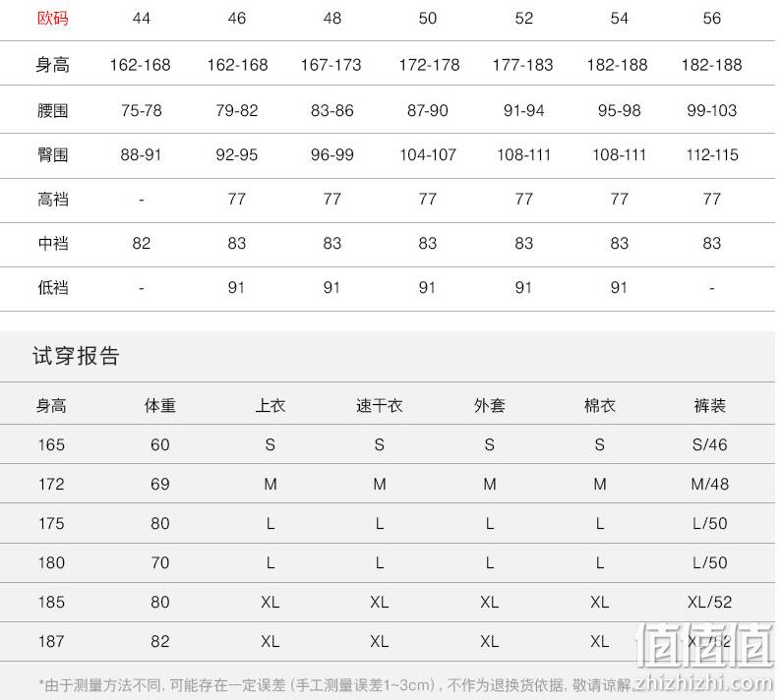This screenshot has width=782, height=700.
Task: Select the size 50 column header
Action: tap(428, 19)
